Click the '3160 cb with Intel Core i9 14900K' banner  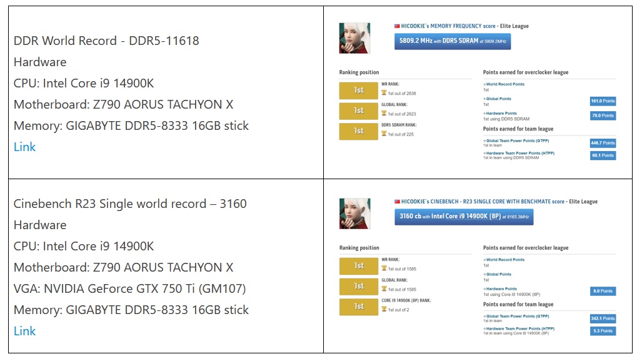click(464, 217)
